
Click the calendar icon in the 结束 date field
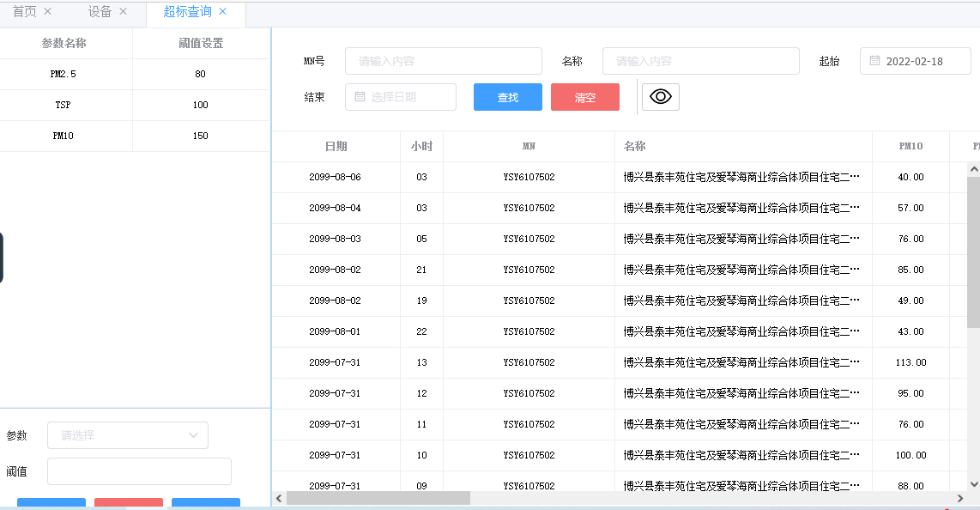pyautogui.click(x=360, y=97)
